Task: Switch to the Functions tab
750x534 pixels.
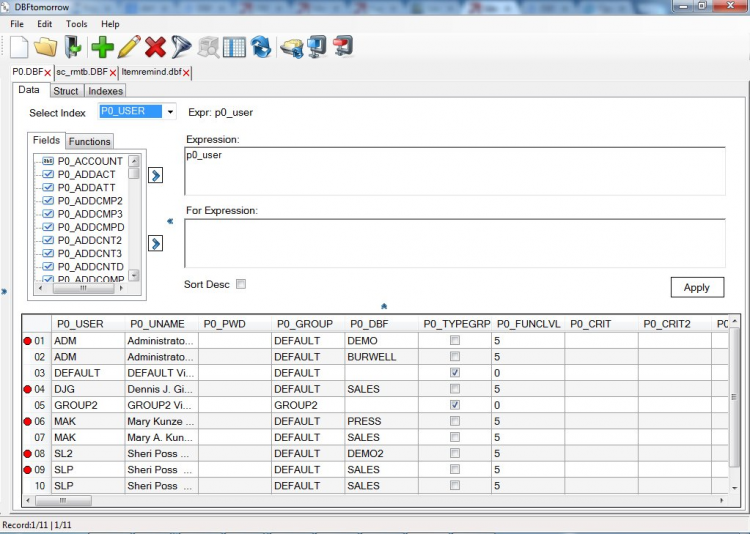Action: click(90, 141)
